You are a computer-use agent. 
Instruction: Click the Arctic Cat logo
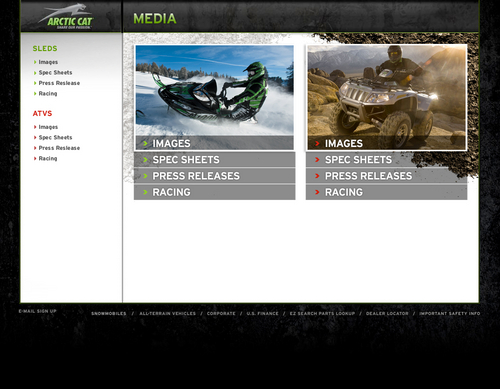tap(67, 17)
